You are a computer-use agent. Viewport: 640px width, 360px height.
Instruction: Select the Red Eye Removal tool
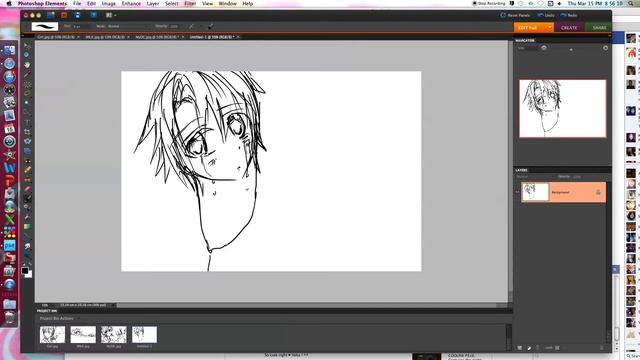pyautogui.click(x=27, y=161)
